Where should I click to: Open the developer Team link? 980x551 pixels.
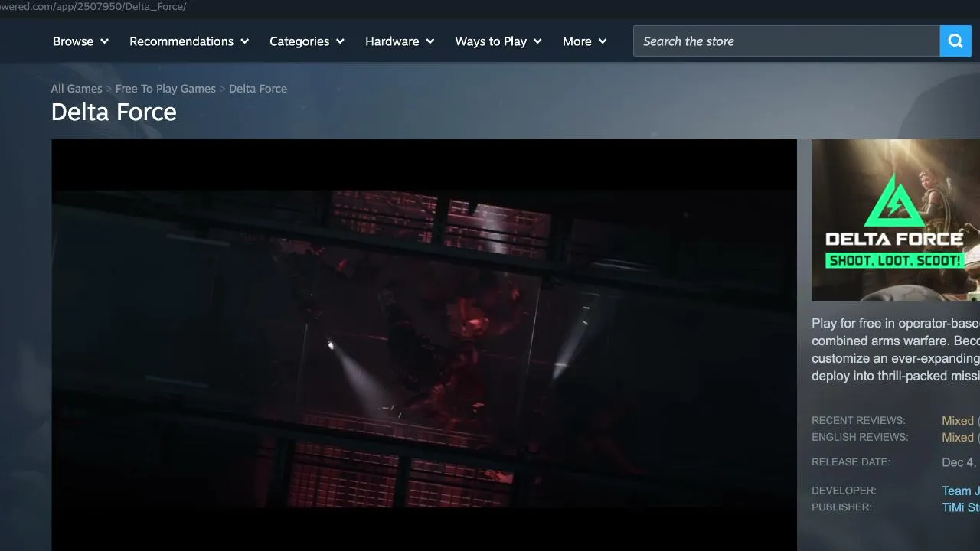[961, 491]
